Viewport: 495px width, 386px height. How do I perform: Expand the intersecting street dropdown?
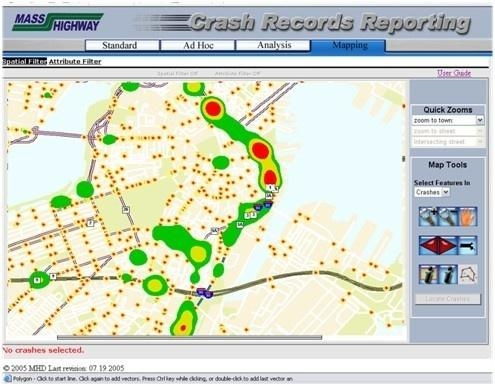[448, 142]
